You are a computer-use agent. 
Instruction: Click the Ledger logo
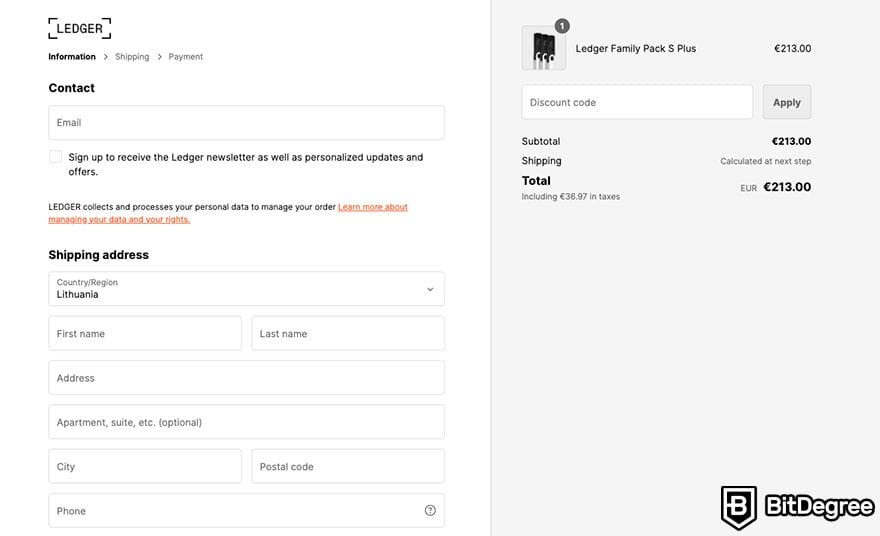tap(79, 28)
